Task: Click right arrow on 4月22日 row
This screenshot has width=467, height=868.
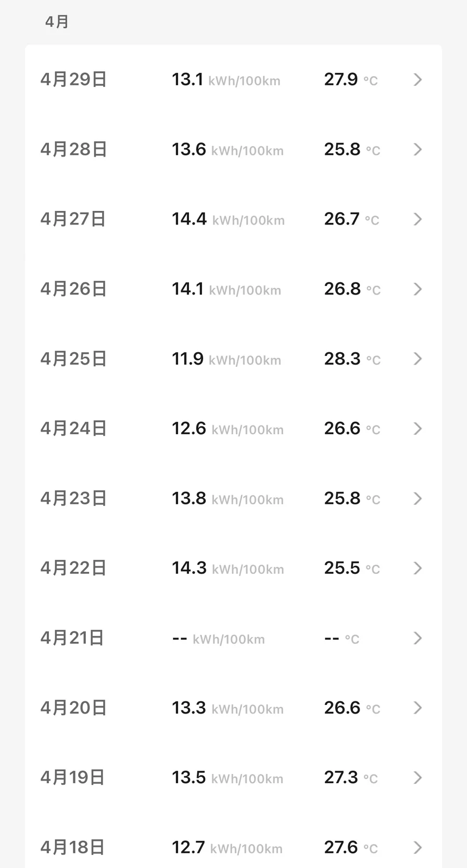Action: point(418,568)
